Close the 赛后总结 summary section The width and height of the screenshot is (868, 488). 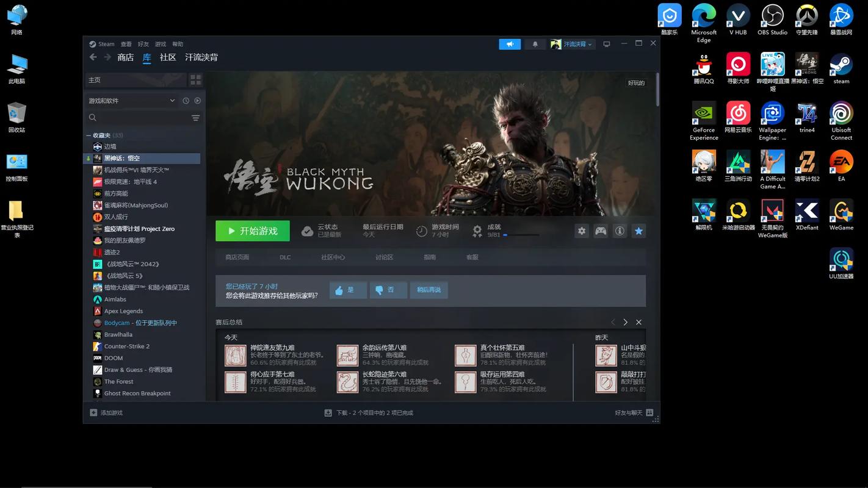(638, 322)
